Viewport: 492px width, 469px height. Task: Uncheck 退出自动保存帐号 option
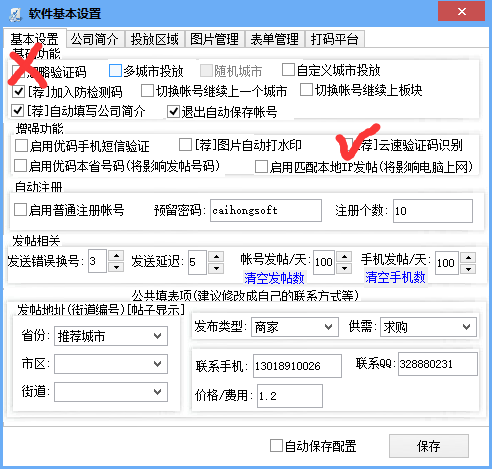[173, 111]
